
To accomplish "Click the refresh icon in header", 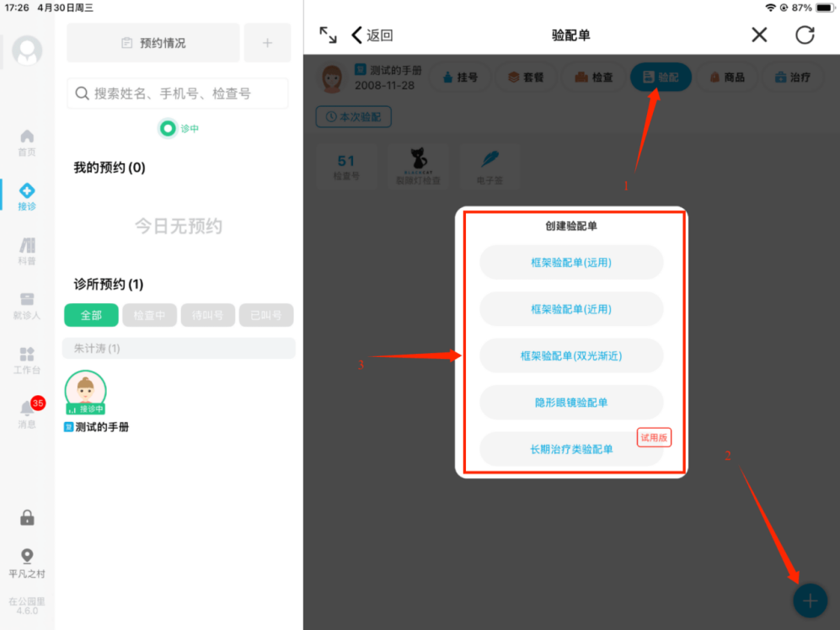I will tap(805, 35).
